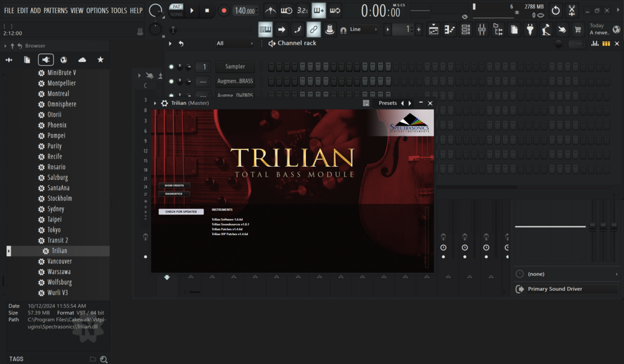
Task: Open the Presets menu in Trilian
Action: tap(387, 104)
